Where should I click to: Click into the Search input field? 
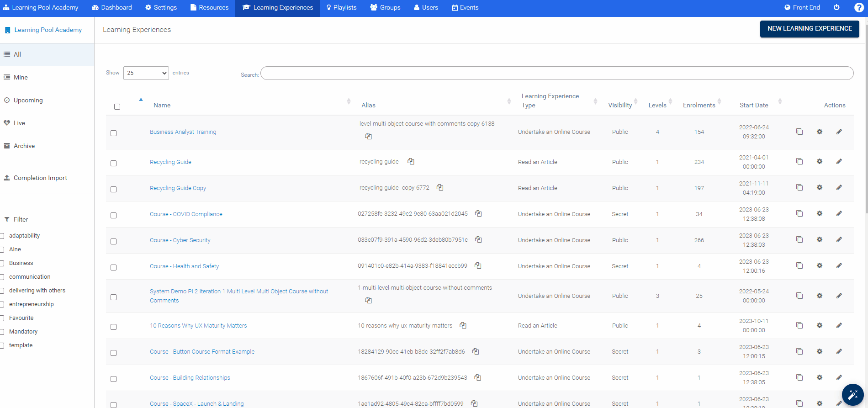556,73
